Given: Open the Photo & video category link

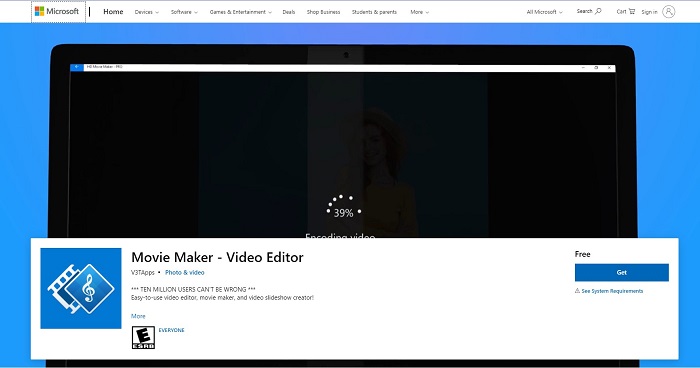Looking at the screenshot, I should point(185,272).
